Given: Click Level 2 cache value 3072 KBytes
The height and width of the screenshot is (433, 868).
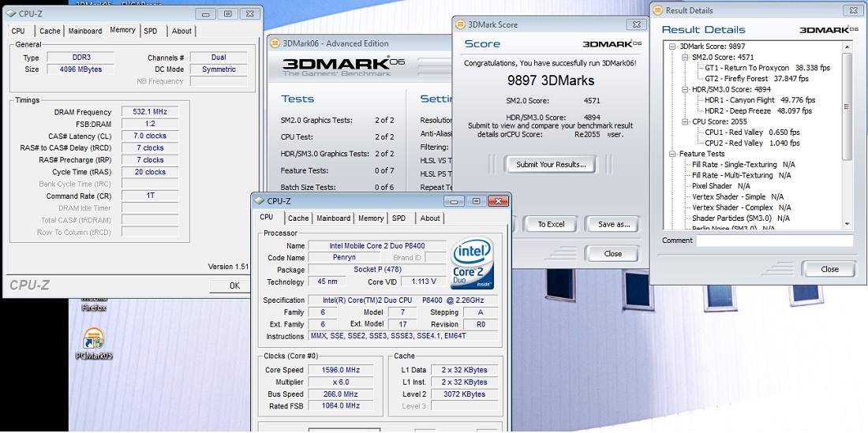Looking at the screenshot, I should click(x=464, y=394).
